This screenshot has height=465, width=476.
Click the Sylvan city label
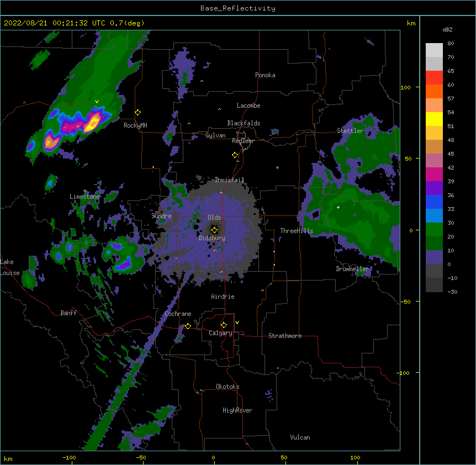[x=215, y=135]
